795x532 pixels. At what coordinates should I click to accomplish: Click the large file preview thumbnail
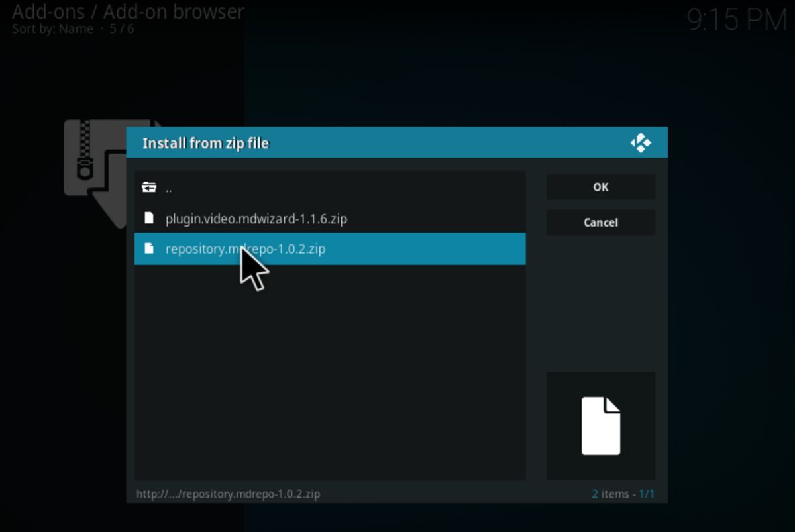point(601,426)
